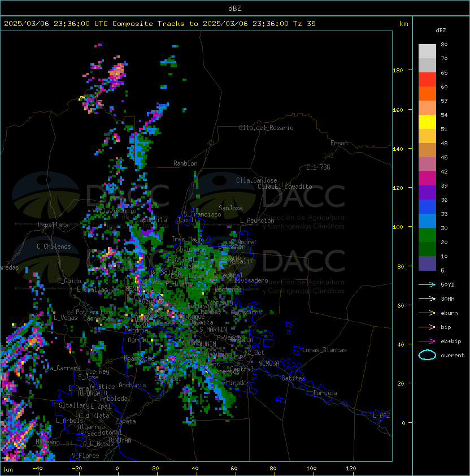
Task: Click the 'L_Dormida' map label
Action: (321, 393)
